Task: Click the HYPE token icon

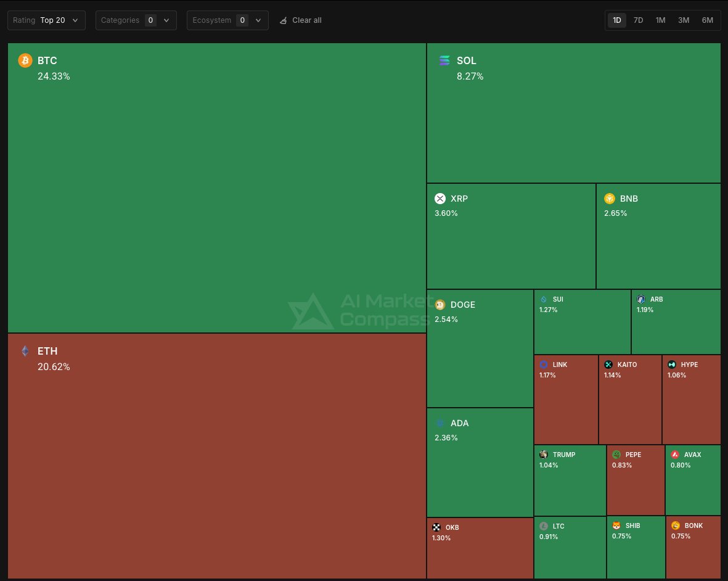Action: click(672, 365)
